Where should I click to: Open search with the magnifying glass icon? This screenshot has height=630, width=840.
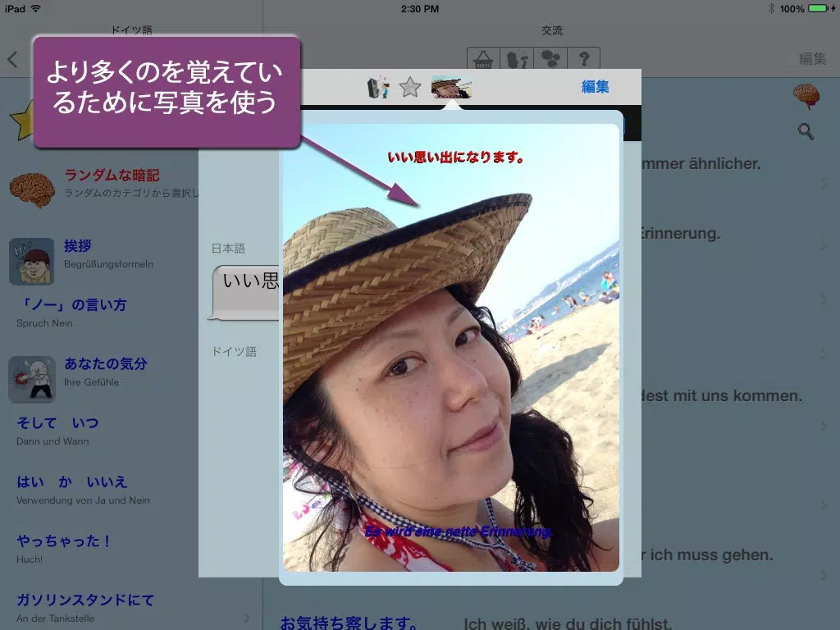[x=806, y=131]
